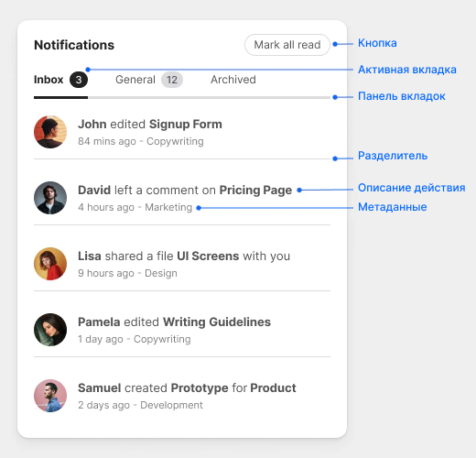Open the Pricing Page link

pyautogui.click(x=255, y=191)
